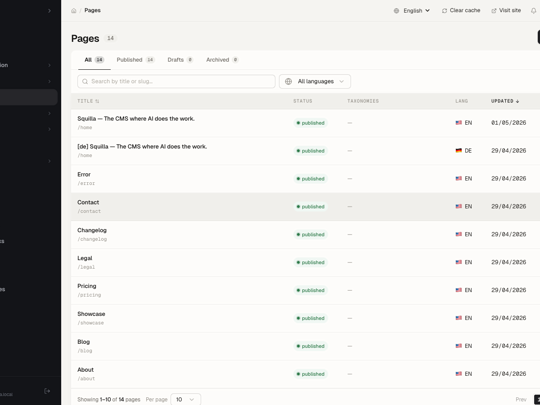Click the Prev pagination button

[x=521, y=399]
